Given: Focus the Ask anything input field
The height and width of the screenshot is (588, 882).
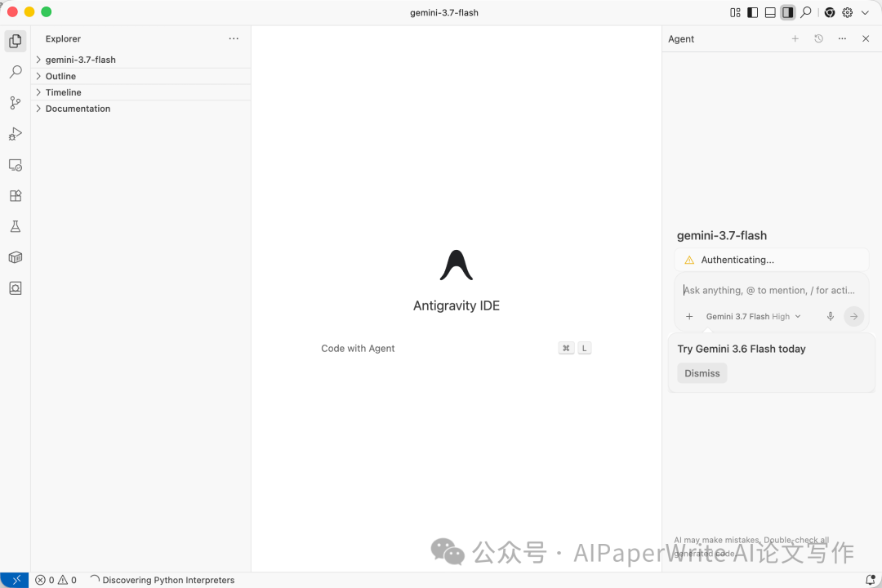Looking at the screenshot, I should 771,291.
